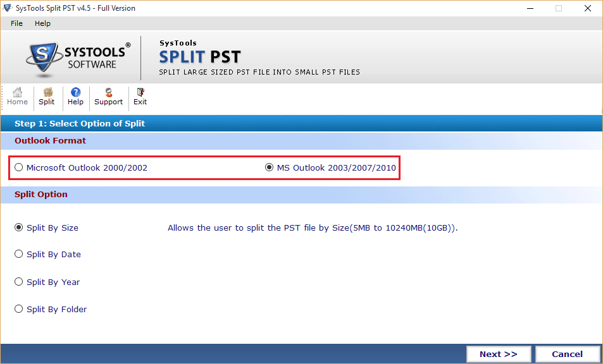The height and width of the screenshot is (364, 603).
Task: Choose the Split By Size option
Action: (x=47, y=227)
